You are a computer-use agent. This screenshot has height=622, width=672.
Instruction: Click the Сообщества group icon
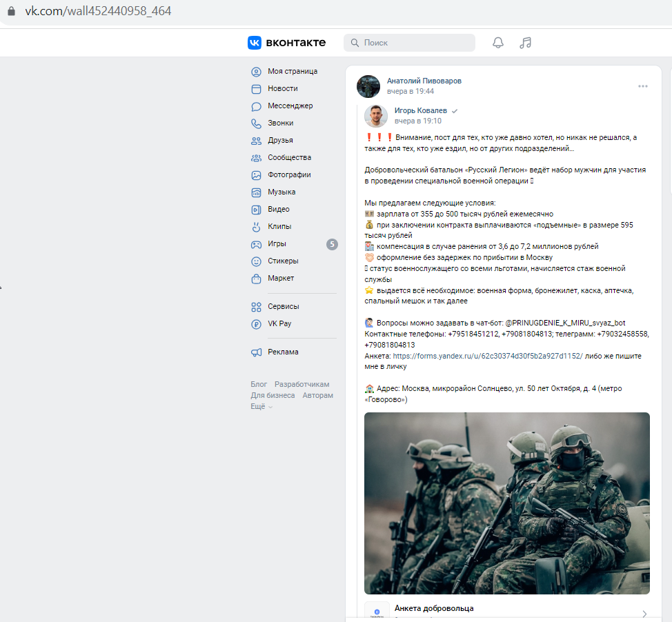pyautogui.click(x=256, y=158)
